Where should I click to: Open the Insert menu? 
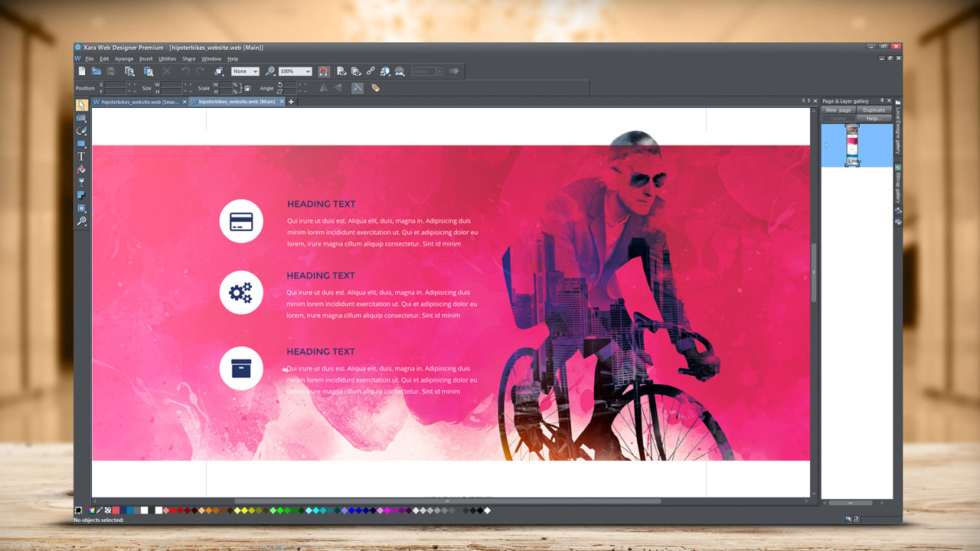pos(146,58)
